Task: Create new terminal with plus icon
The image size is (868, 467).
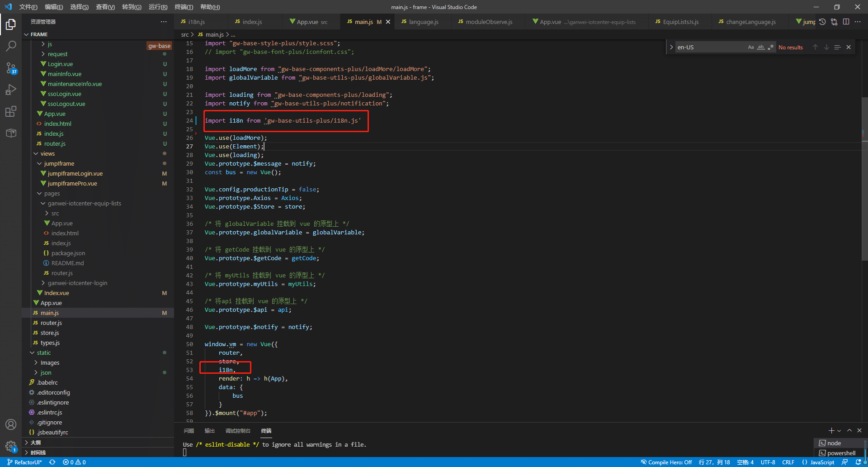Action: click(x=831, y=430)
